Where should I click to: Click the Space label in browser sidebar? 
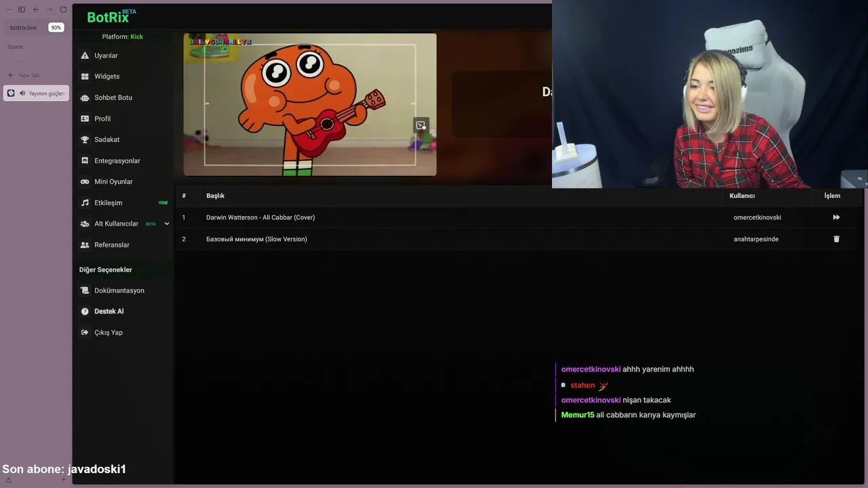[x=15, y=47]
